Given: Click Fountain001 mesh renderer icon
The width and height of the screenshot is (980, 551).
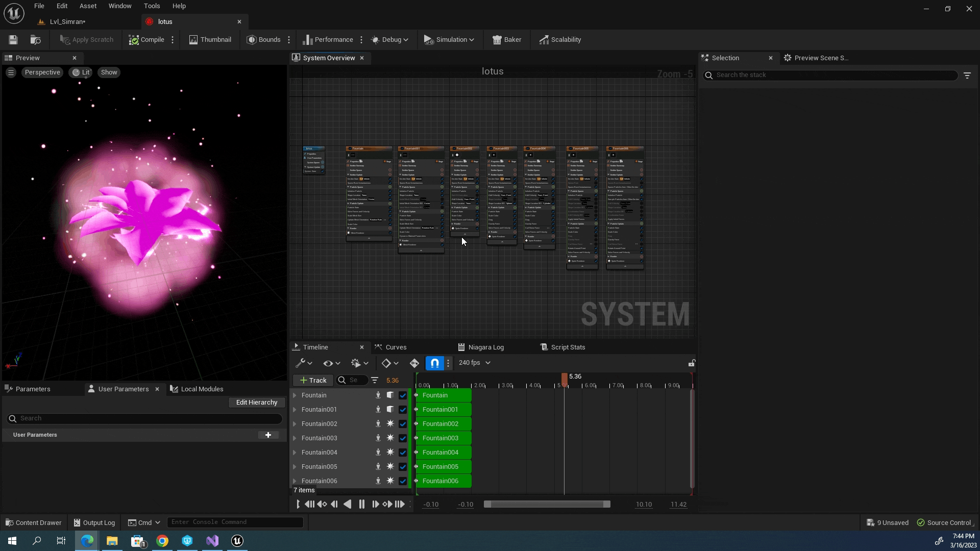Looking at the screenshot, I should pos(390,410).
